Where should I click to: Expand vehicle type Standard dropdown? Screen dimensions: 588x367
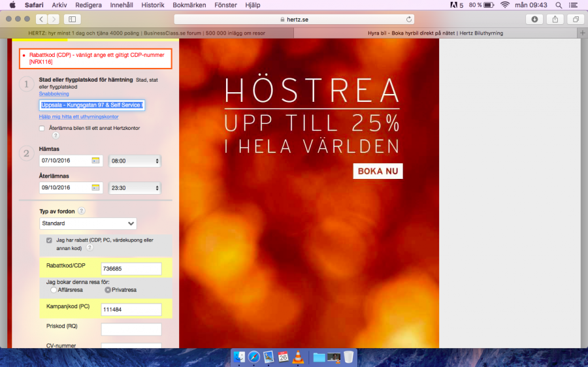[x=88, y=223]
